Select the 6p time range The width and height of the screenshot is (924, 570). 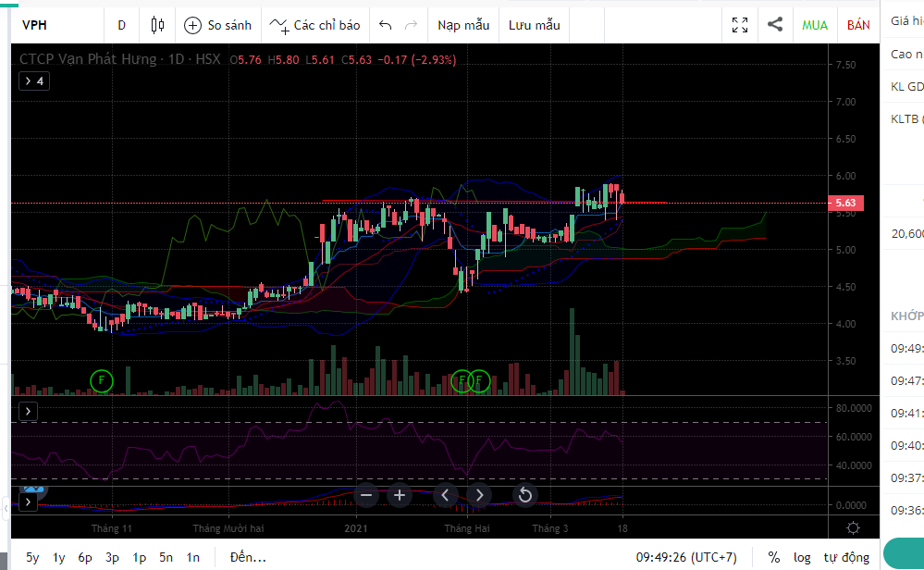point(85,557)
